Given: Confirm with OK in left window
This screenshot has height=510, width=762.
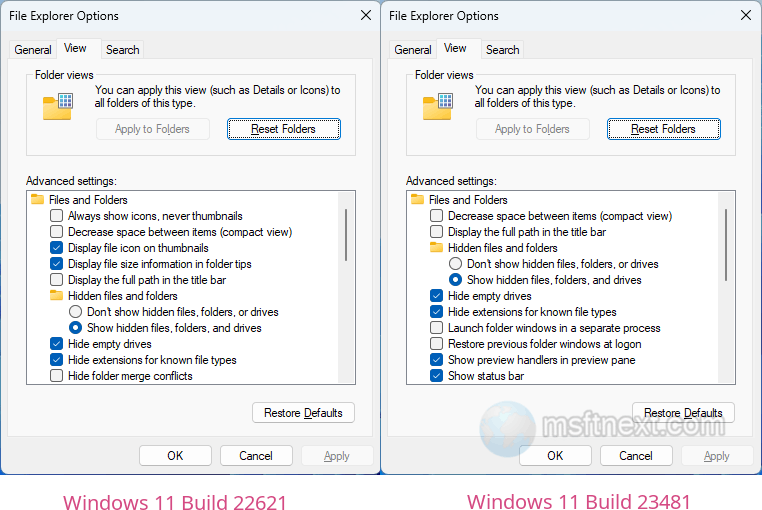Looking at the screenshot, I should point(175,456).
